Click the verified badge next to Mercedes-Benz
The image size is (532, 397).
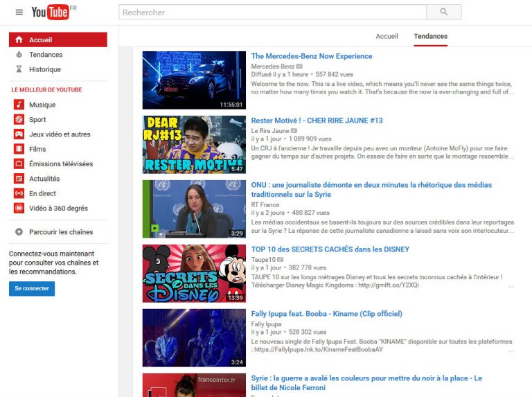299,67
